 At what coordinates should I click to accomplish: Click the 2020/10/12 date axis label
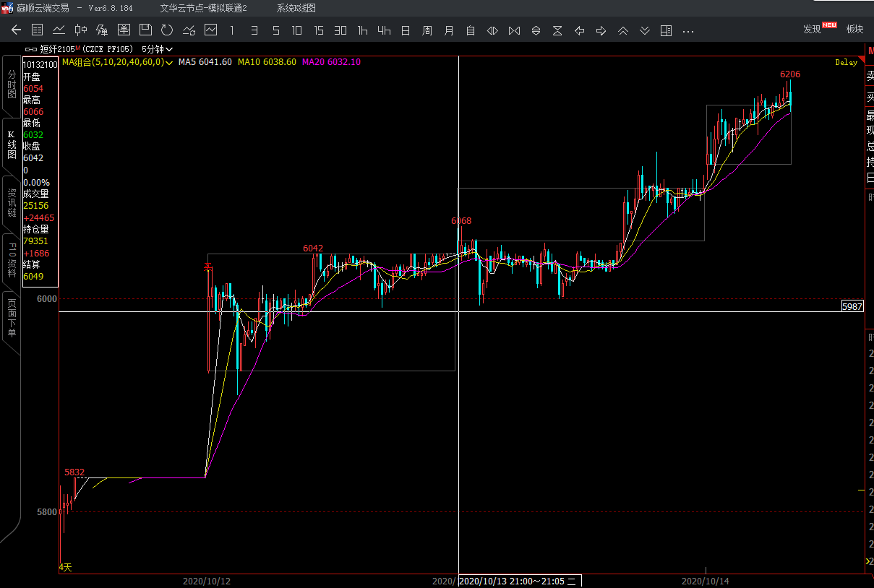(x=206, y=580)
